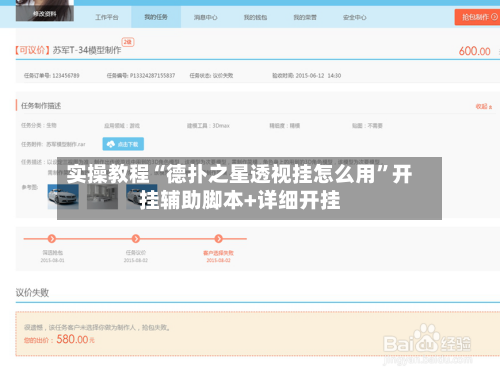Open the 我的荣誉 tab
Image resolution: width=500 pixels, height=377 pixels.
[305, 17]
